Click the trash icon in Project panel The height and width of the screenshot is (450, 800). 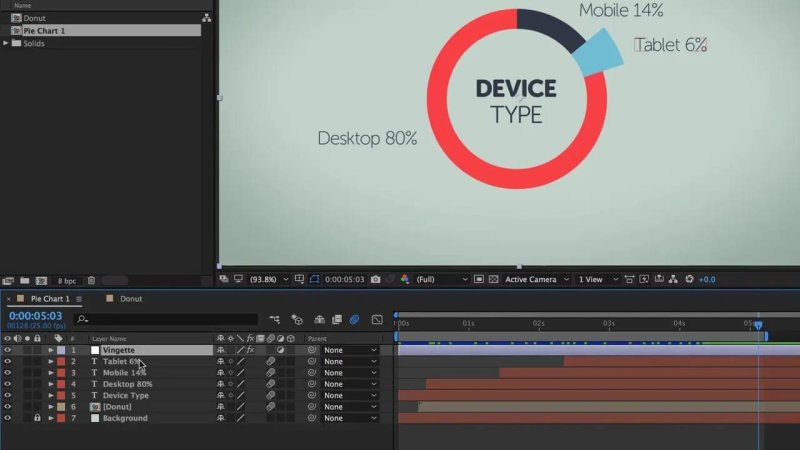(91, 281)
